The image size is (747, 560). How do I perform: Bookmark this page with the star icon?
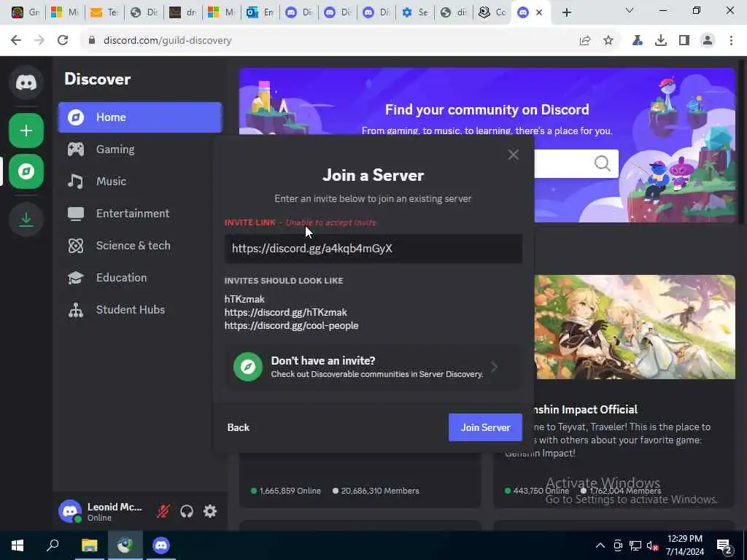[x=608, y=41]
